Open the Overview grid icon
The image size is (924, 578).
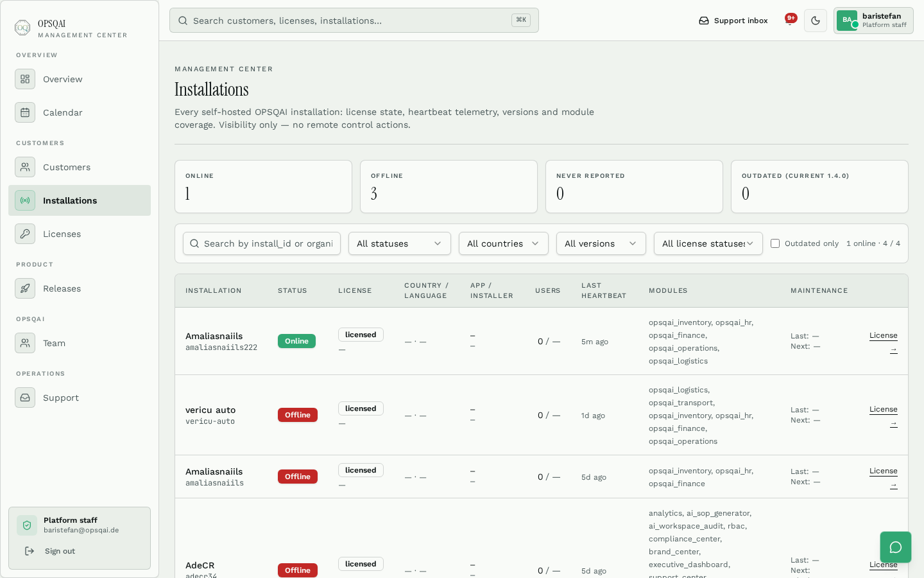point(25,79)
